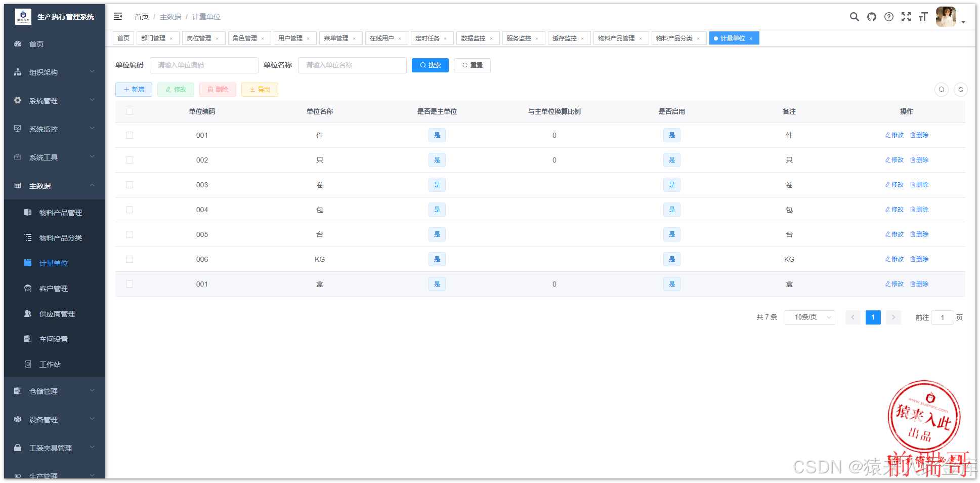This screenshot has height=483, width=980.
Task: Tick the checkbox for row 005 台
Action: point(130,234)
